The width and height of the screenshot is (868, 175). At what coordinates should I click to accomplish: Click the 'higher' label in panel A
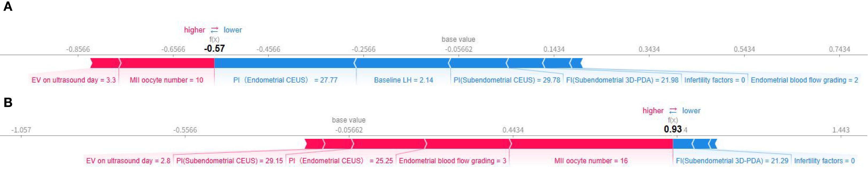coord(194,30)
